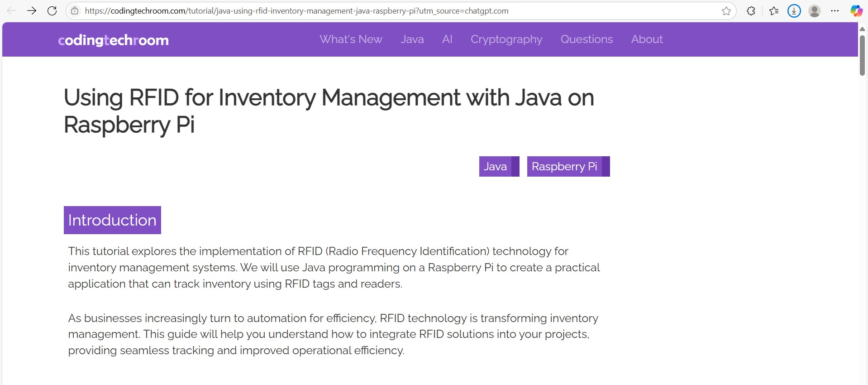
Task: Open the Favorites list icon
Action: pos(774,11)
